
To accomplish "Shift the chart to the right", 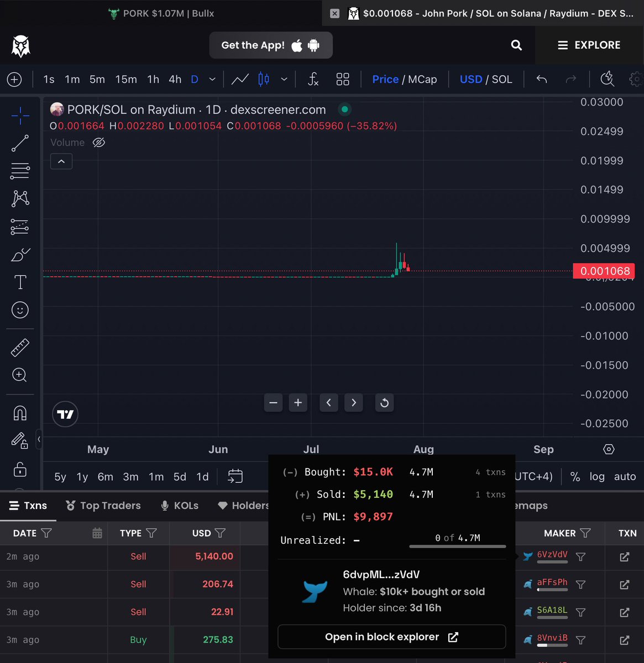I will (354, 403).
